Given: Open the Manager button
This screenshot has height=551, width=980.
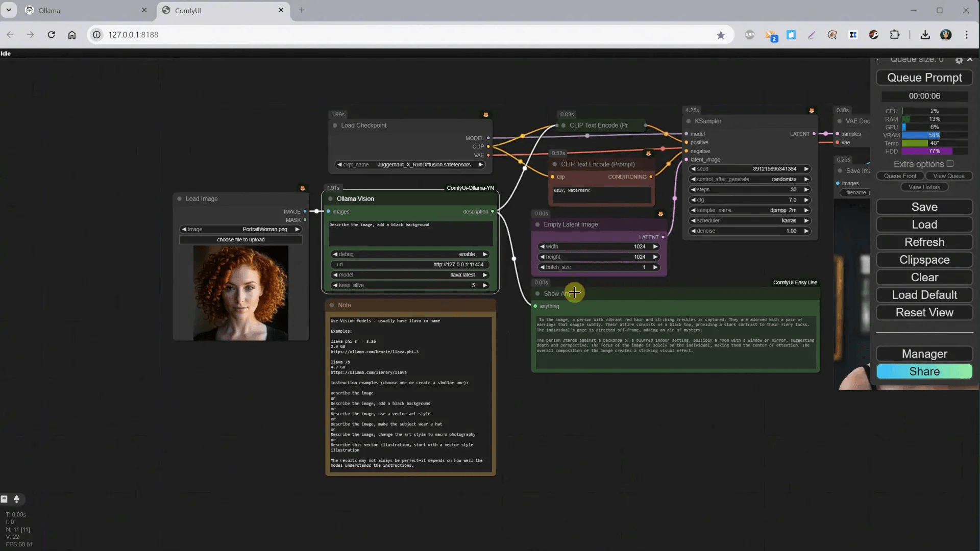Looking at the screenshot, I should pyautogui.click(x=924, y=354).
